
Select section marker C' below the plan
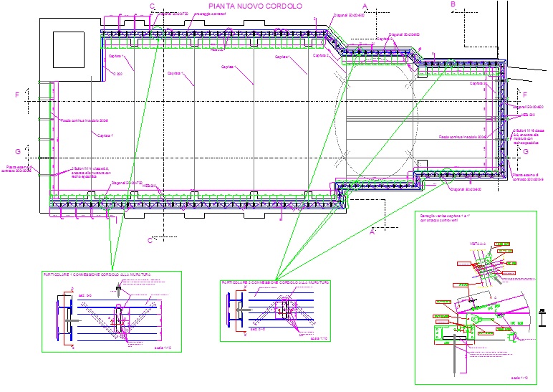pos(150,240)
